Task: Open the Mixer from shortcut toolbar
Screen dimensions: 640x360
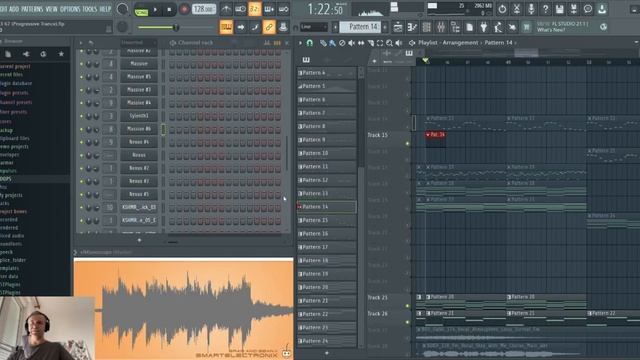Action: point(441,27)
